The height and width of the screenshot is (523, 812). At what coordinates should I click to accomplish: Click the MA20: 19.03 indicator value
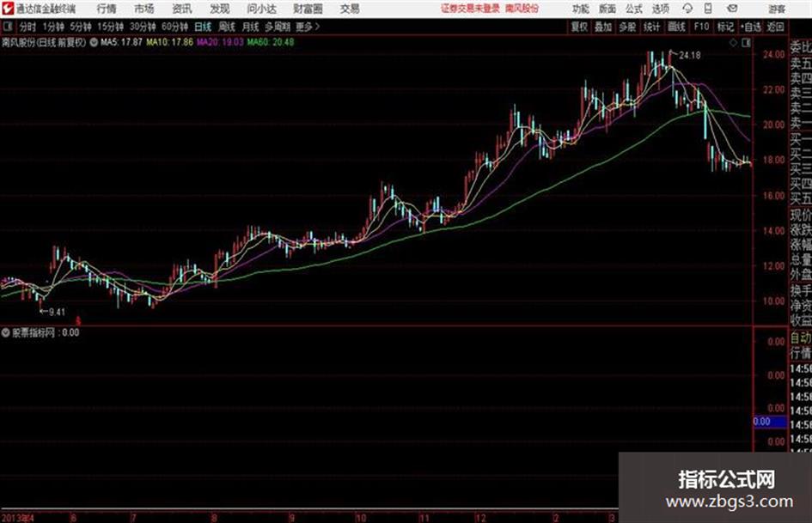pos(220,42)
